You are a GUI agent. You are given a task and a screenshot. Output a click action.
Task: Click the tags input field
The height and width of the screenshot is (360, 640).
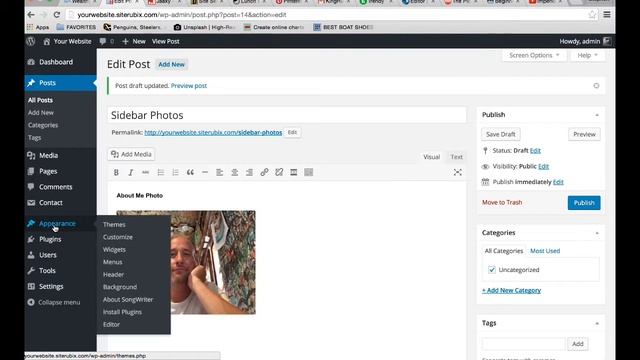(524, 344)
